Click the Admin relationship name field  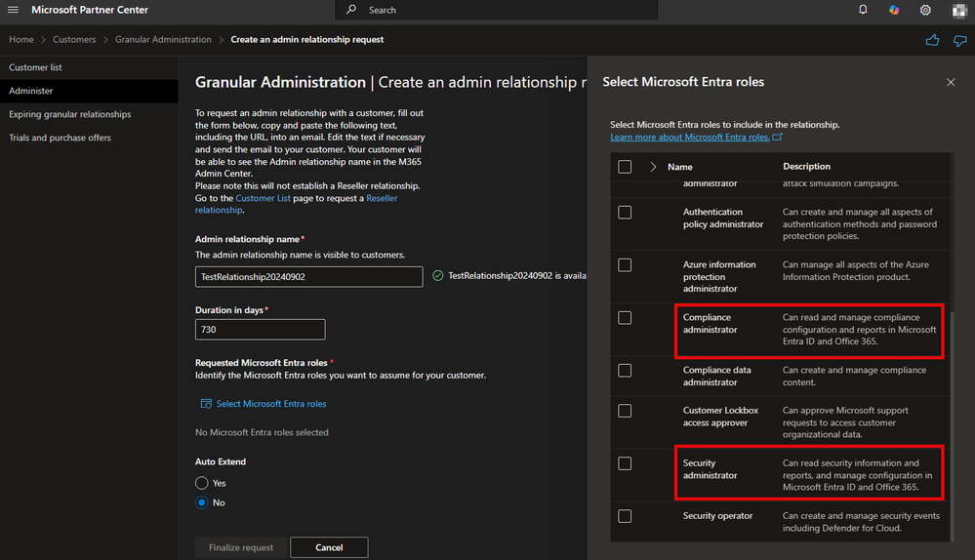309,276
